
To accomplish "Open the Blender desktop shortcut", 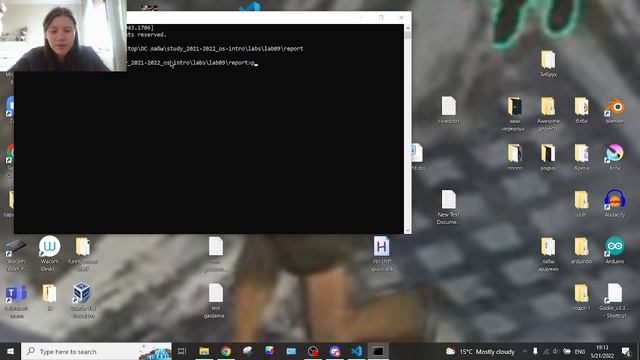I will click(x=615, y=111).
